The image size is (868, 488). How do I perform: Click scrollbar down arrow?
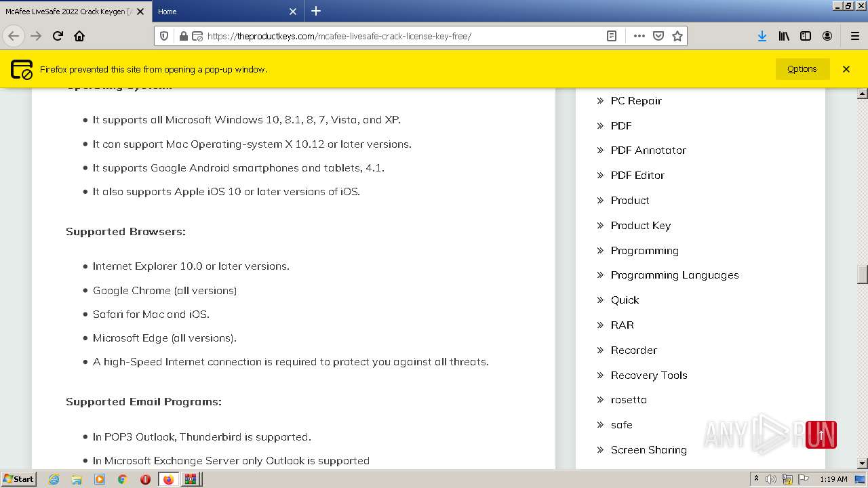click(x=863, y=464)
